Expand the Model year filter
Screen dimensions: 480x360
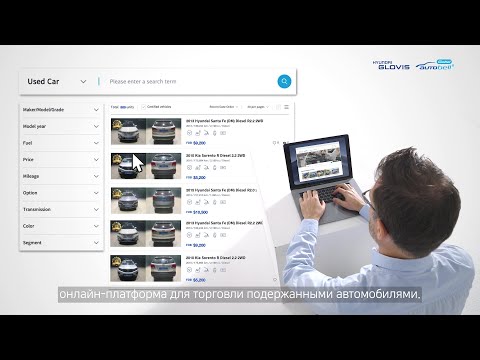(61, 126)
